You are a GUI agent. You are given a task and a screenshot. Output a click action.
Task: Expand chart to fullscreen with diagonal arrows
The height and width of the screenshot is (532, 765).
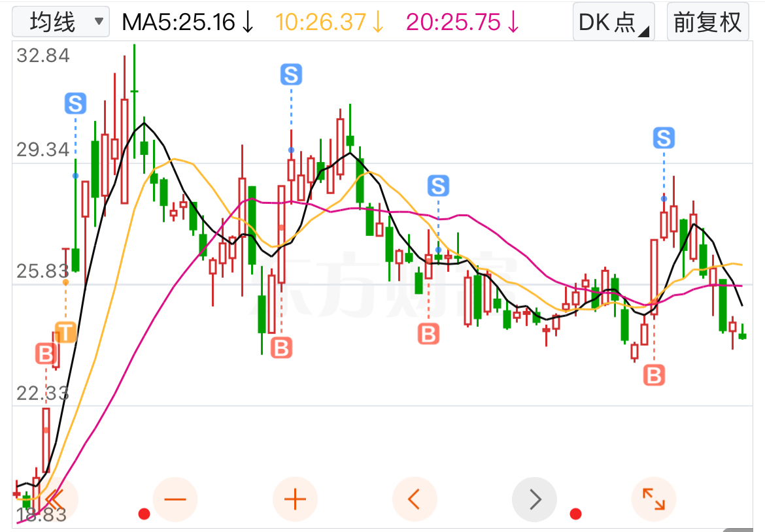[654, 499]
